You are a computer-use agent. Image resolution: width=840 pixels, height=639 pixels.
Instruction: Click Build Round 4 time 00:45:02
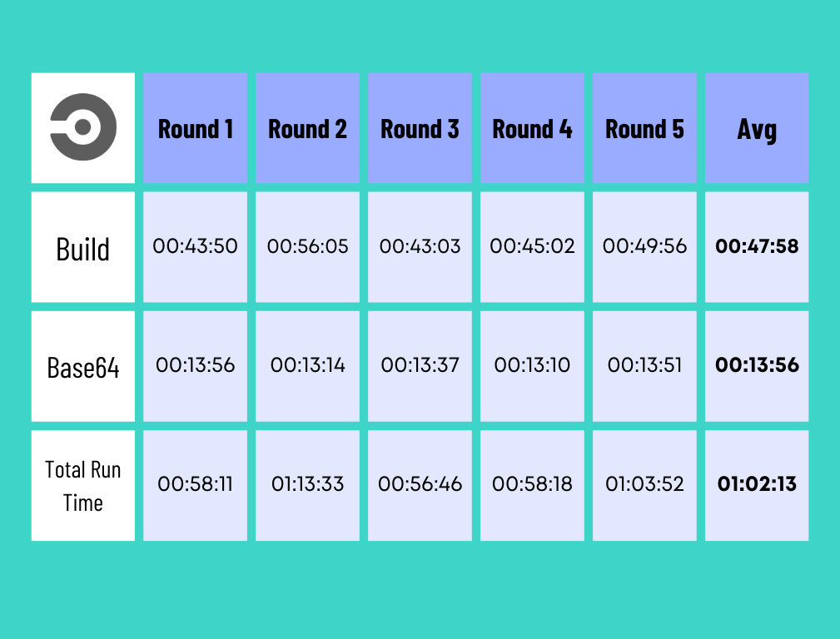(533, 246)
